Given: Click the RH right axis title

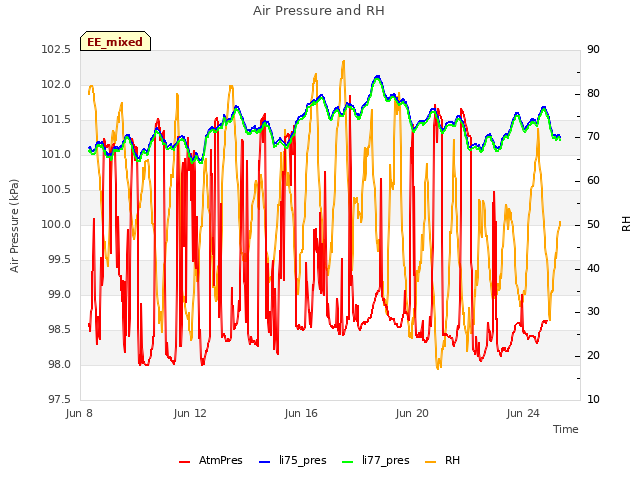Looking at the screenshot, I should coord(626,224).
